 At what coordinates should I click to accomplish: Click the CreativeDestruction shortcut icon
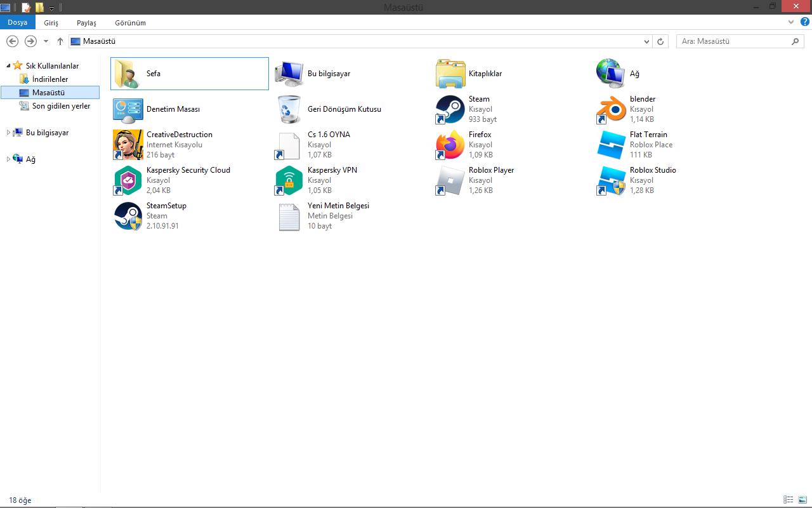(128, 145)
